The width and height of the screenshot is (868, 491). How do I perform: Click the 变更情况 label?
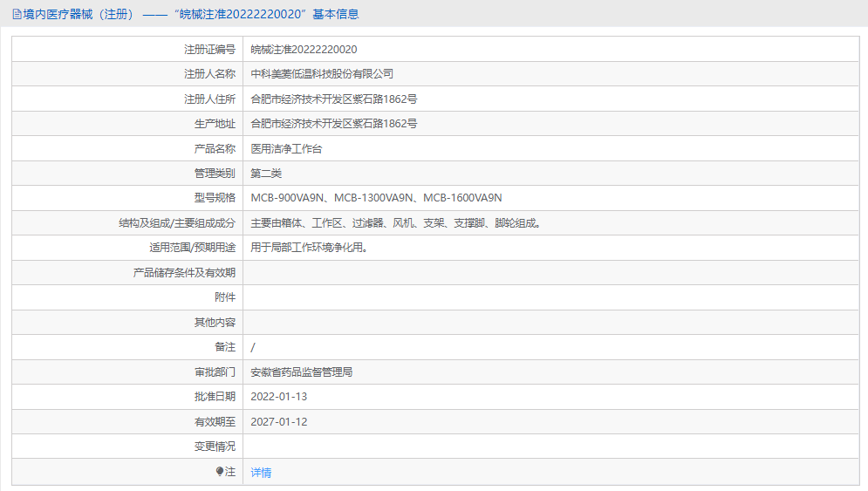point(215,447)
